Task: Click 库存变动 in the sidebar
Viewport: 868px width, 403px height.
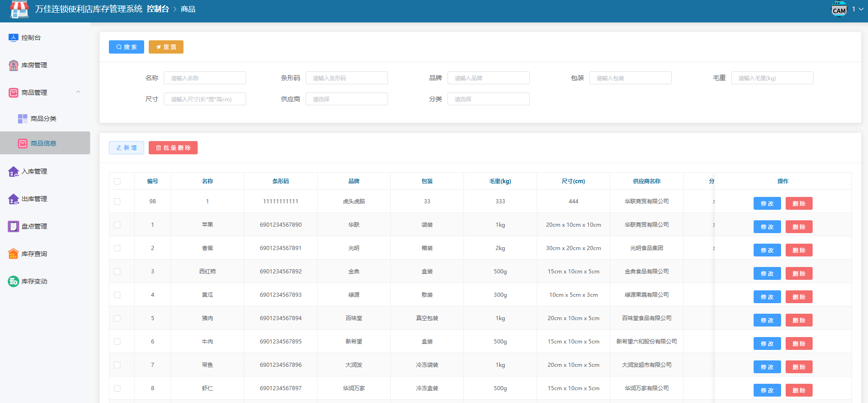Action: 45,281
